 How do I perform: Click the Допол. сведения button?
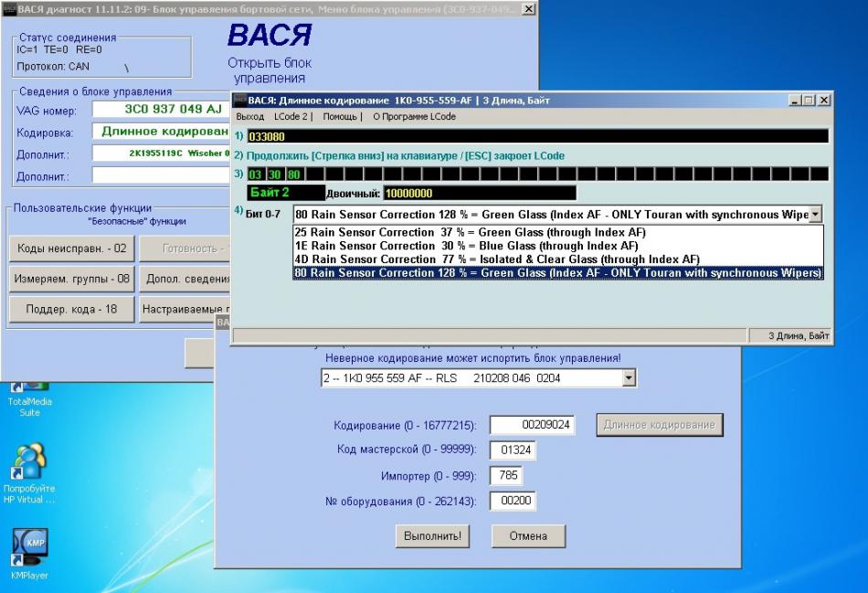pos(185,279)
